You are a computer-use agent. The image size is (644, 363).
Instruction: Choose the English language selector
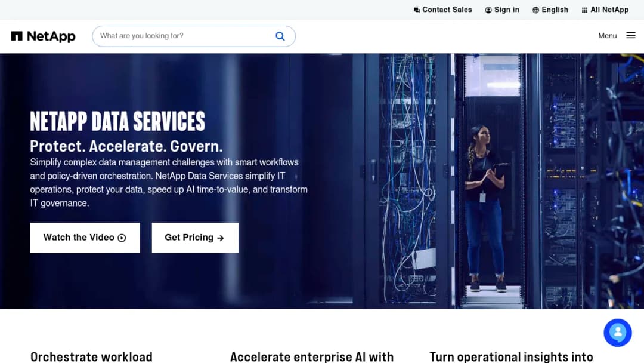(x=550, y=10)
